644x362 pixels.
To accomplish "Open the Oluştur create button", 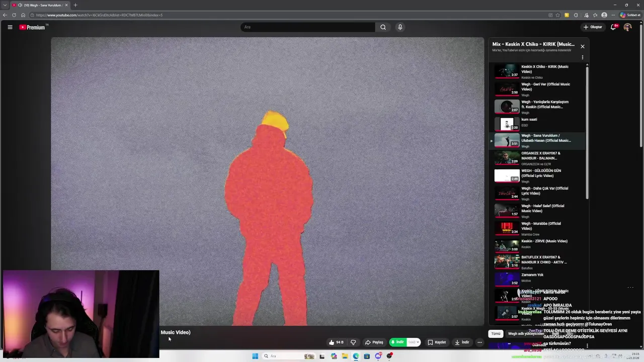I will [593, 27].
